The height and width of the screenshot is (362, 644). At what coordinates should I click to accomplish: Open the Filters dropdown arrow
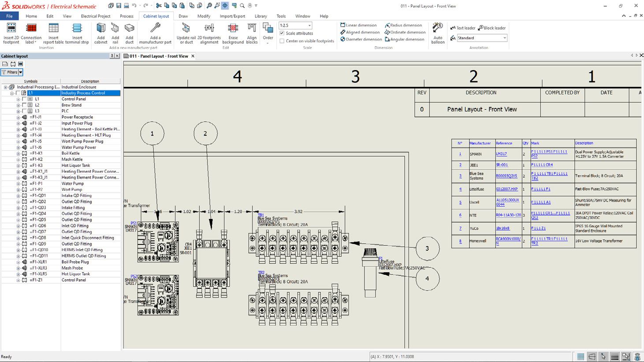pos(19,72)
